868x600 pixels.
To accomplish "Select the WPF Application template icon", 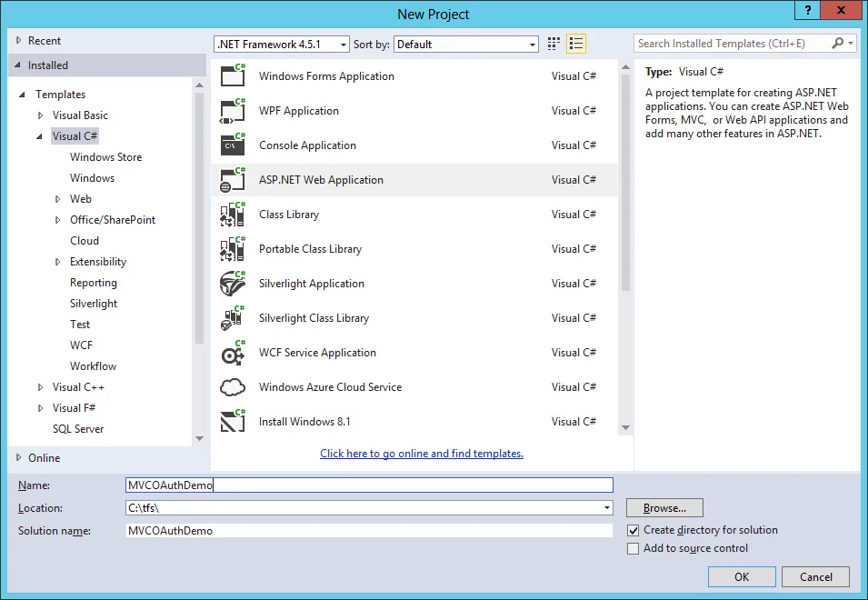I will [231, 110].
